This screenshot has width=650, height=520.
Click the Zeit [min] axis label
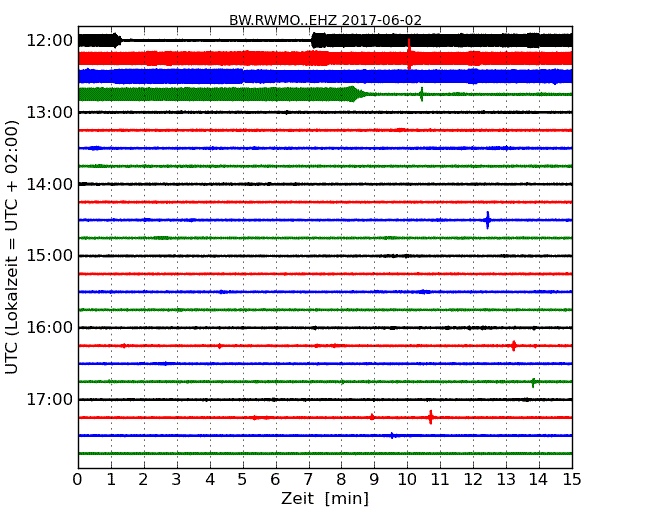click(325, 498)
